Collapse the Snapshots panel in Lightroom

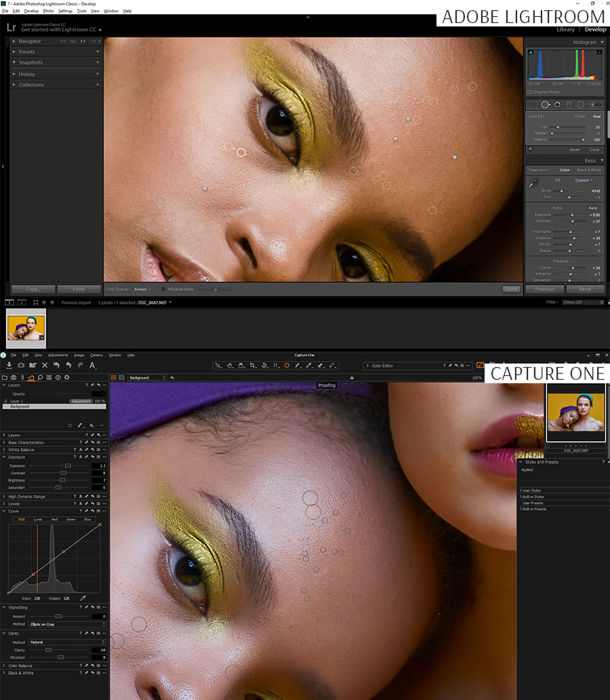14,62
